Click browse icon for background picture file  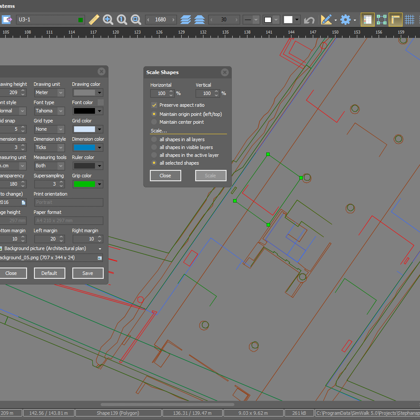tap(99, 258)
